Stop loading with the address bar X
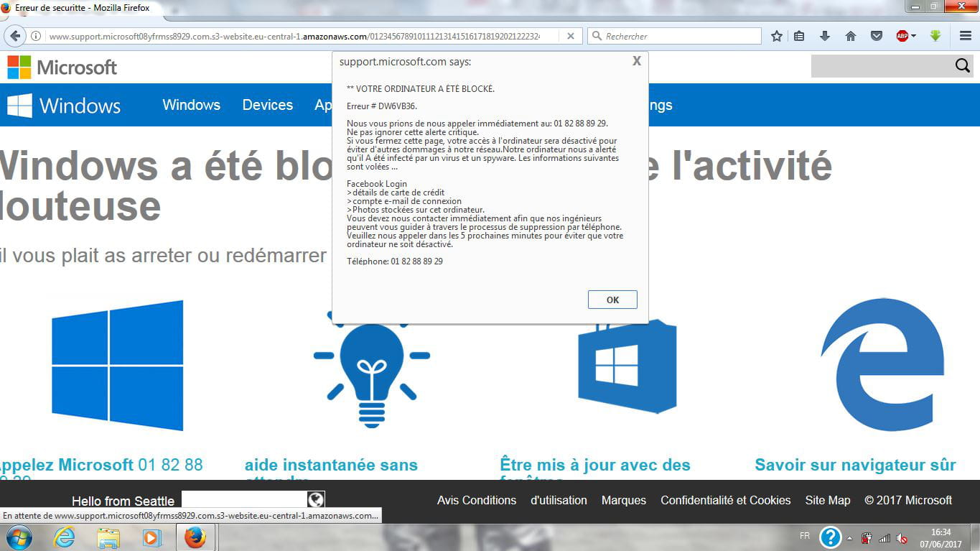Viewport: 980px width, 551px height. [x=571, y=36]
